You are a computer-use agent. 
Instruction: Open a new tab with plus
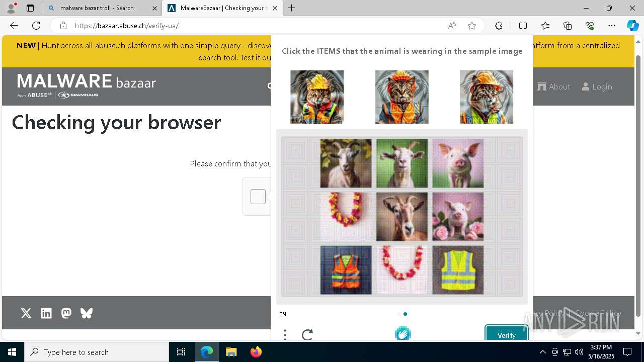point(292,8)
